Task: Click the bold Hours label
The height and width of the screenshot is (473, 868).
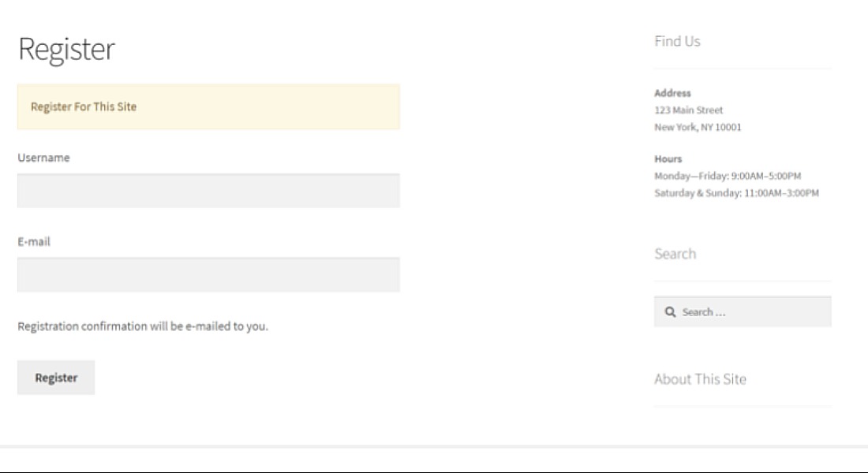Action: [x=668, y=158]
